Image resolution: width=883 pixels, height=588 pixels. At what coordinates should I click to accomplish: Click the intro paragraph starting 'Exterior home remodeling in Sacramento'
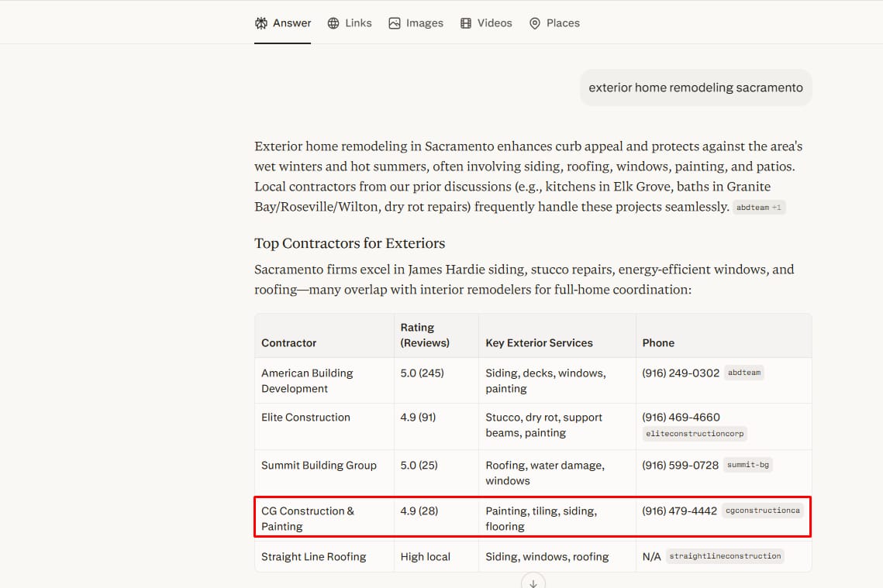tap(528, 177)
